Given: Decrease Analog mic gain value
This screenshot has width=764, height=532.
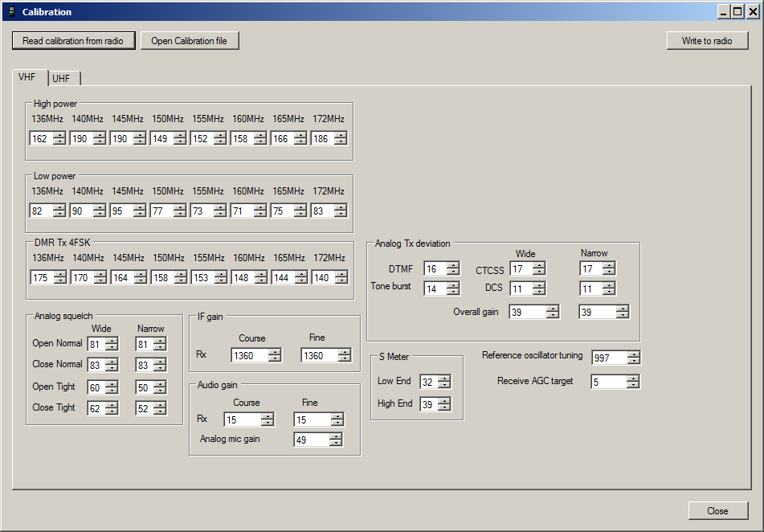Looking at the screenshot, I should (336, 443).
